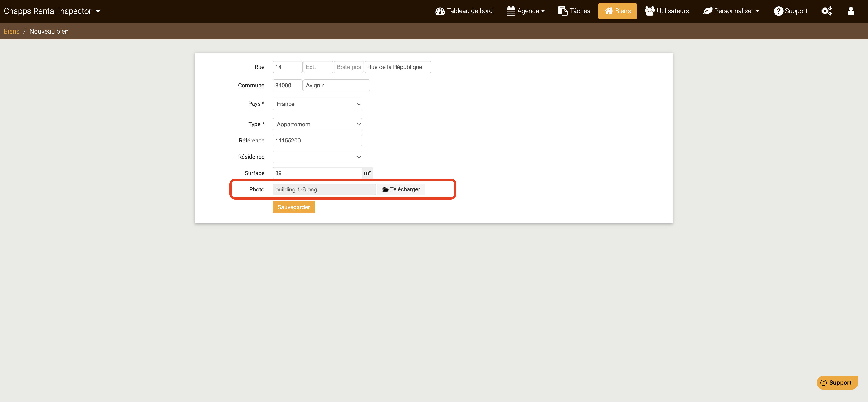Open the Tableau de bord dashboard
The height and width of the screenshot is (402, 868).
click(x=464, y=11)
